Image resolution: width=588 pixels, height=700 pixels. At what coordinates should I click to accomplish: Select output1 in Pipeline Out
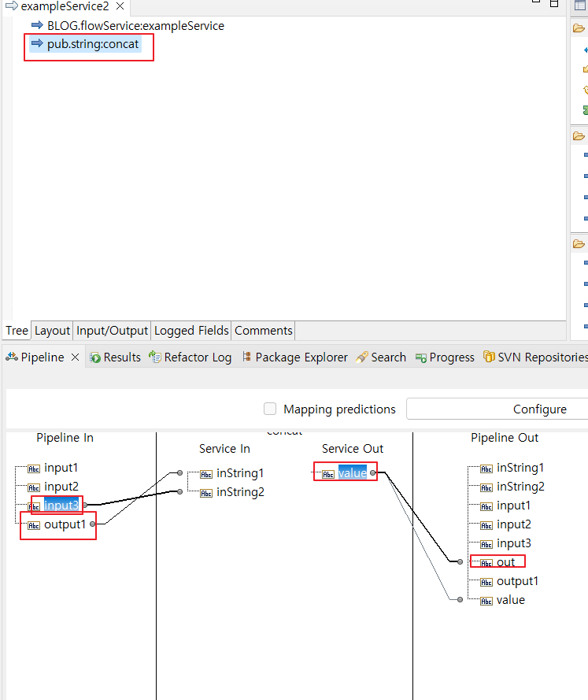tap(517, 581)
